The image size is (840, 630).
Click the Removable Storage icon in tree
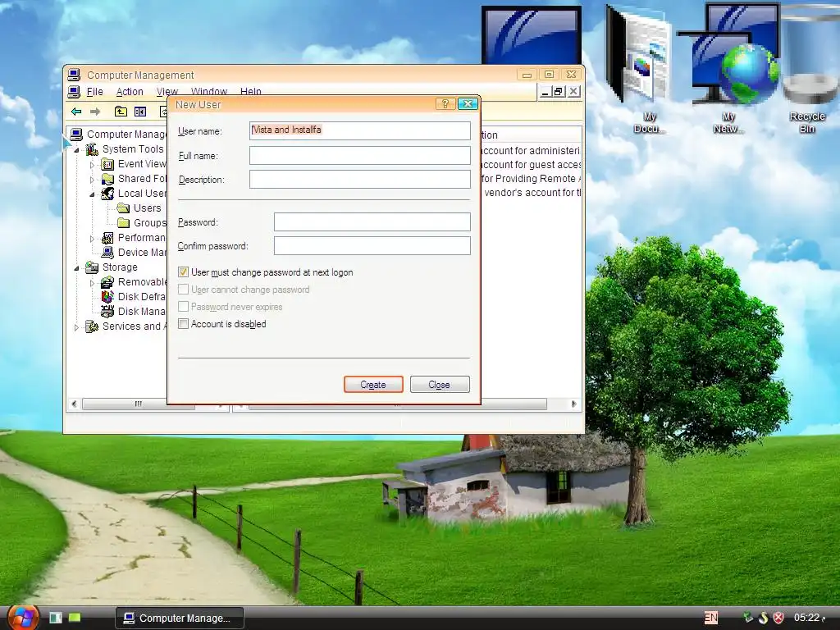click(107, 282)
